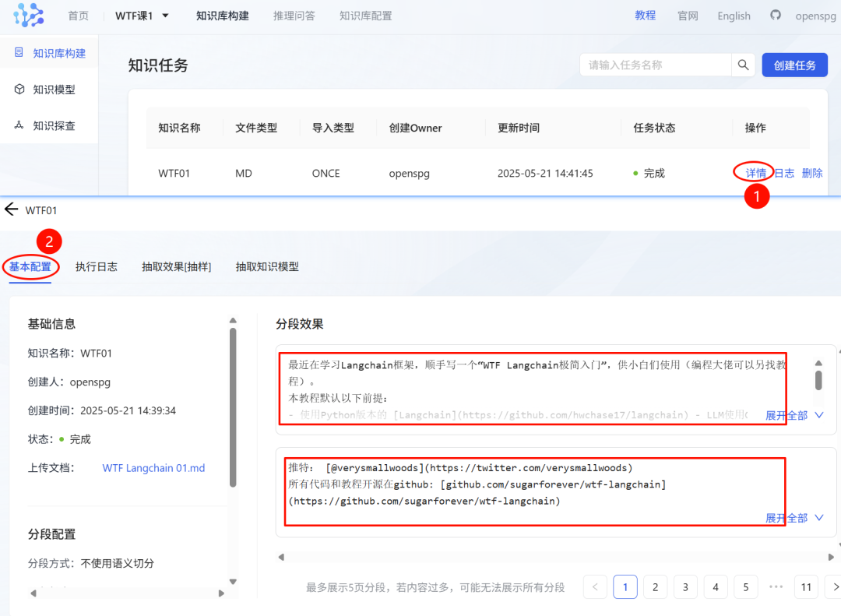Click the 更新时间 column header
The height and width of the screenshot is (616, 841).
[519, 128]
